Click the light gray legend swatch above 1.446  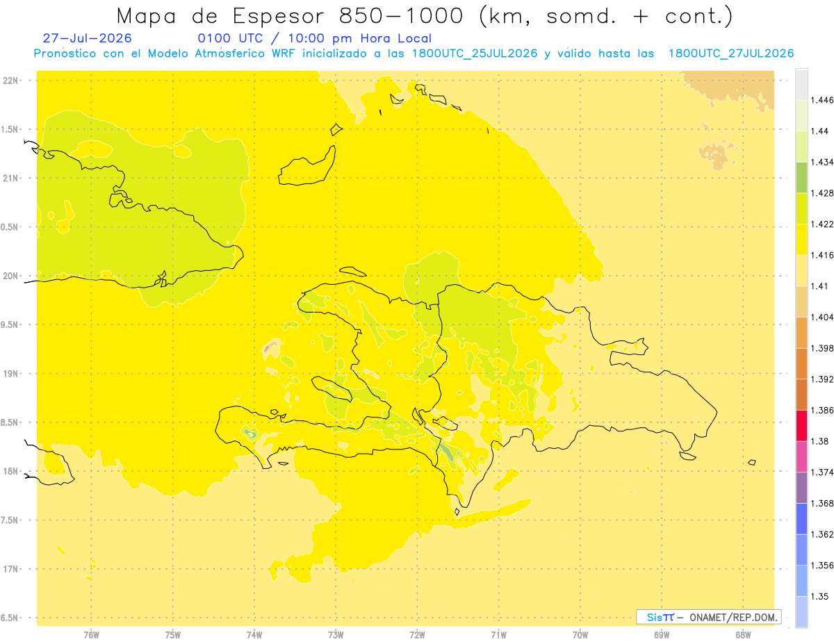(801, 84)
